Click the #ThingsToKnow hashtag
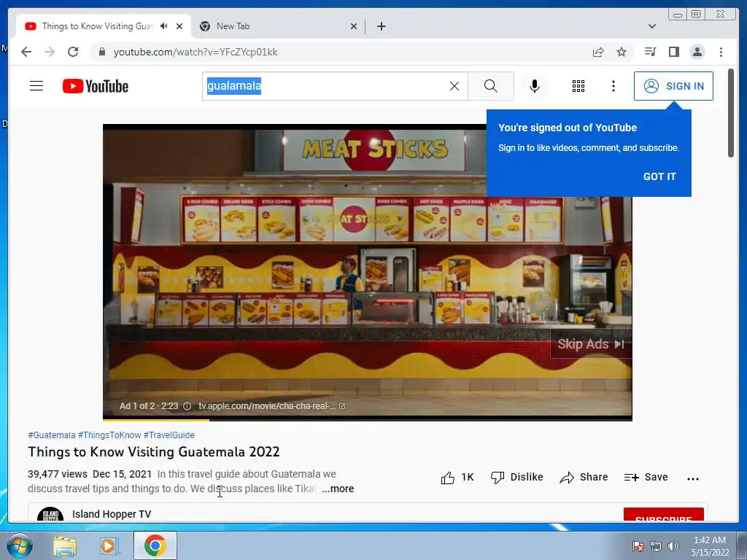Screen dimensions: 747x560 [x=109, y=435]
